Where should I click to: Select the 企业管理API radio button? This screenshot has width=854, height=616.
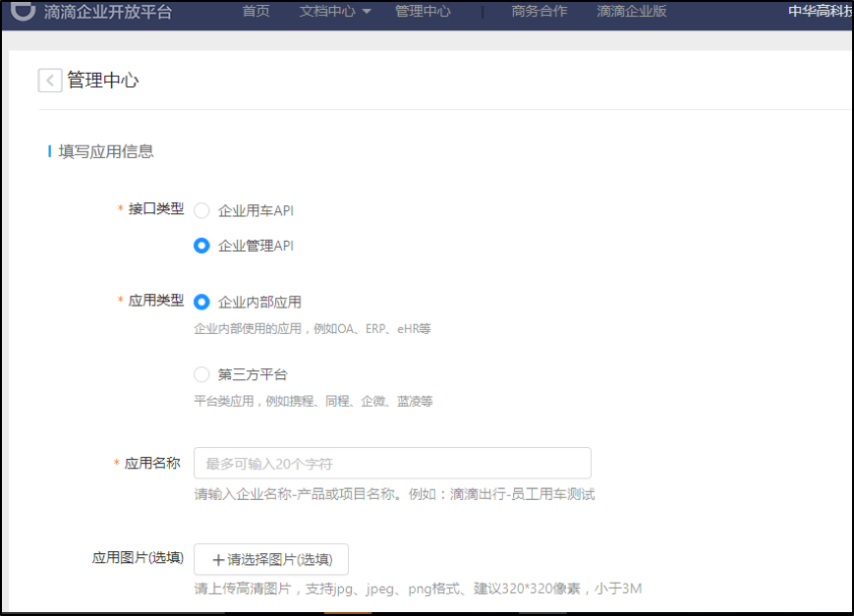[x=201, y=246]
